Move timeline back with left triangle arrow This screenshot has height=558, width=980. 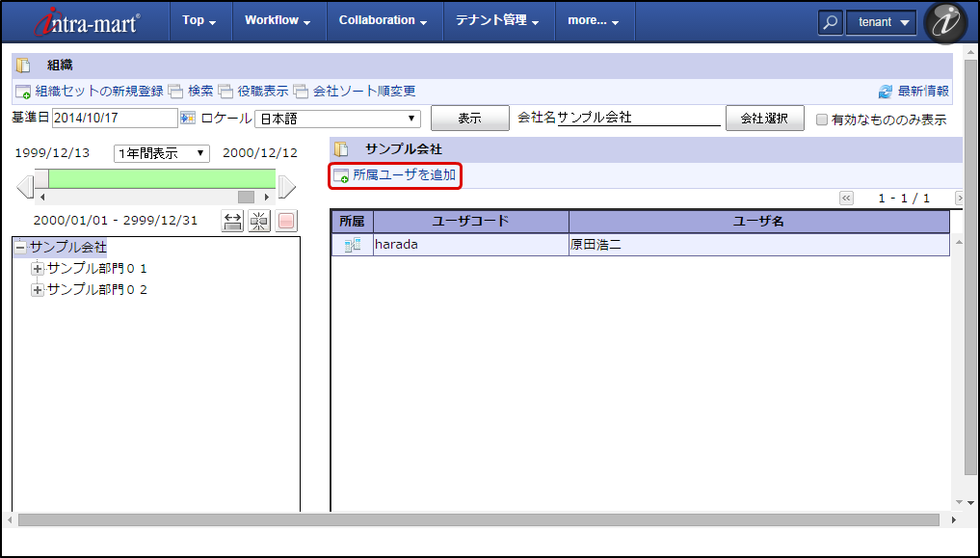(25, 187)
